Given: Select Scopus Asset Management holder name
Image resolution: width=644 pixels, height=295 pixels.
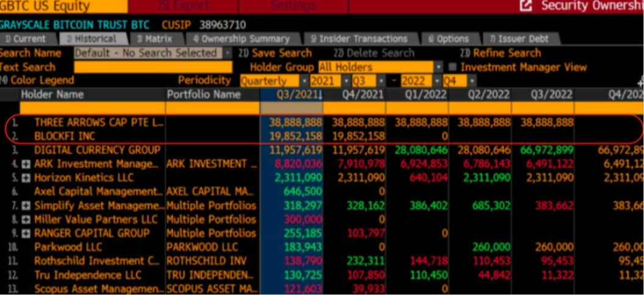Looking at the screenshot, I should point(99,289).
